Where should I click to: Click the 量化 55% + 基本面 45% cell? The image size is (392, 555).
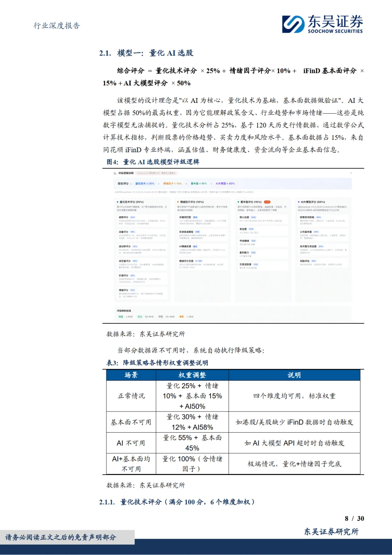[192, 443]
